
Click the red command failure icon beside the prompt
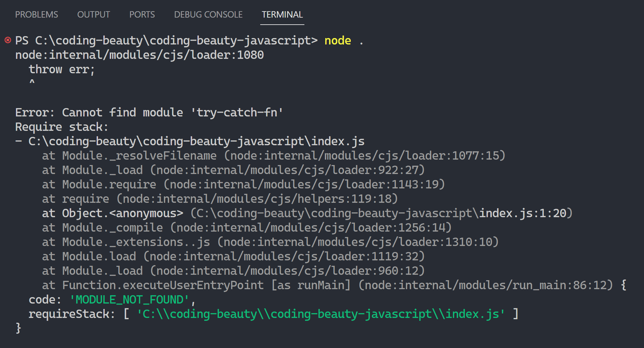7,40
